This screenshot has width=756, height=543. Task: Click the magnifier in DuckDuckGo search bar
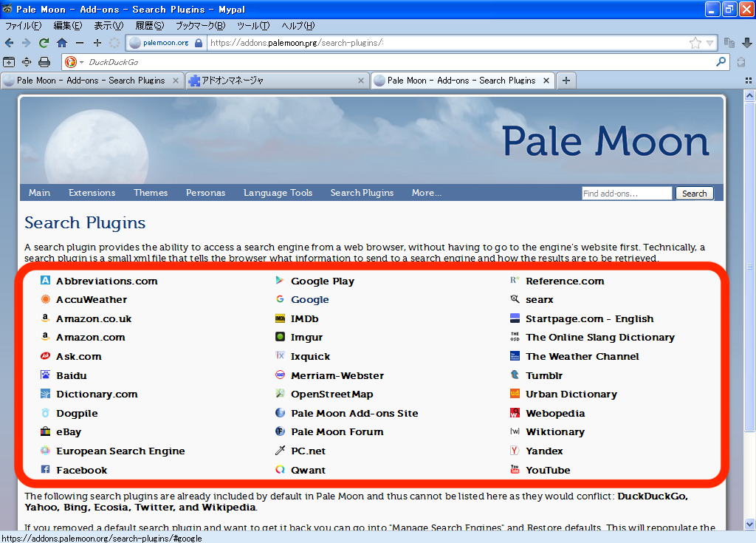pos(721,62)
